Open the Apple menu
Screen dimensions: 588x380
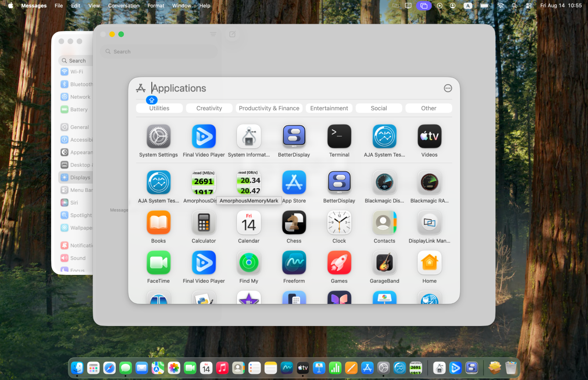tap(11, 6)
